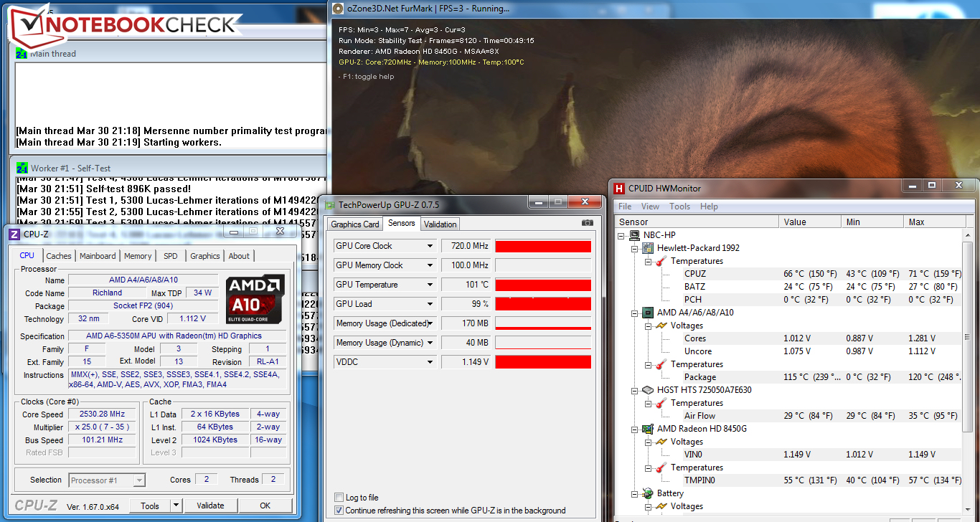Click the CPU-Z OK button
Viewport: 980px width, 522px height.
tap(265, 506)
